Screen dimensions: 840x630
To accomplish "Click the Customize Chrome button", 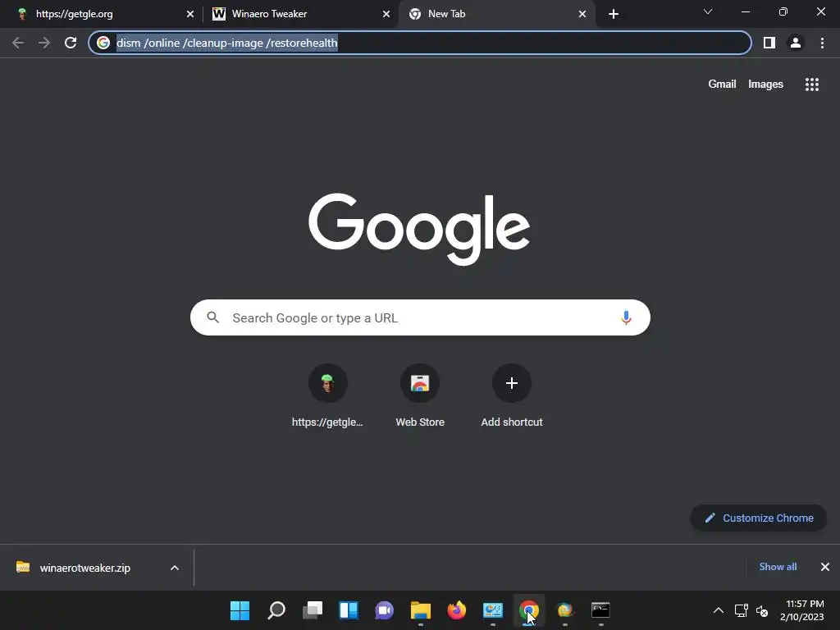I will [759, 518].
